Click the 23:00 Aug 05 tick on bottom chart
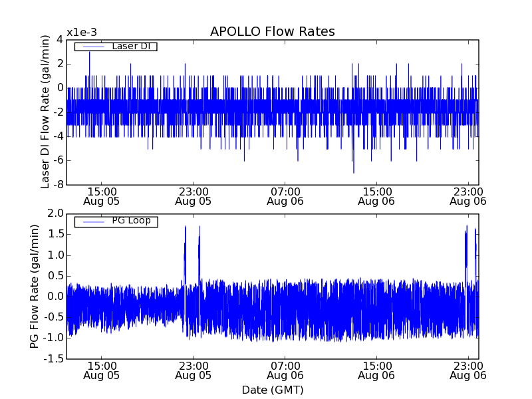Viewport: 532px width, 399px height. click(x=193, y=370)
